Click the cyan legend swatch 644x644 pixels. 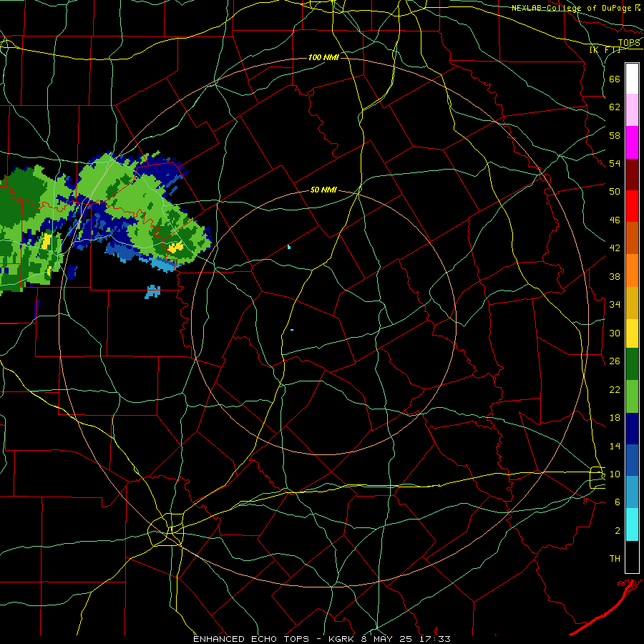point(632,525)
